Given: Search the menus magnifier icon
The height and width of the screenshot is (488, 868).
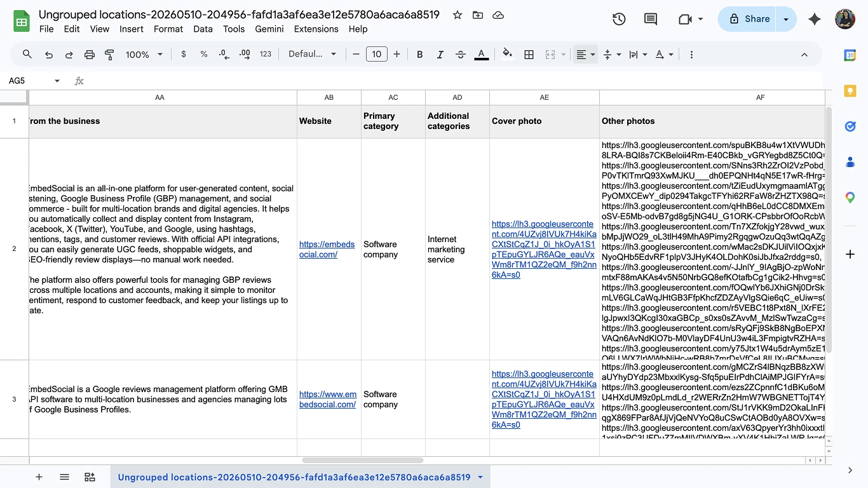Looking at the screenshot, I should tap(27, 55).
